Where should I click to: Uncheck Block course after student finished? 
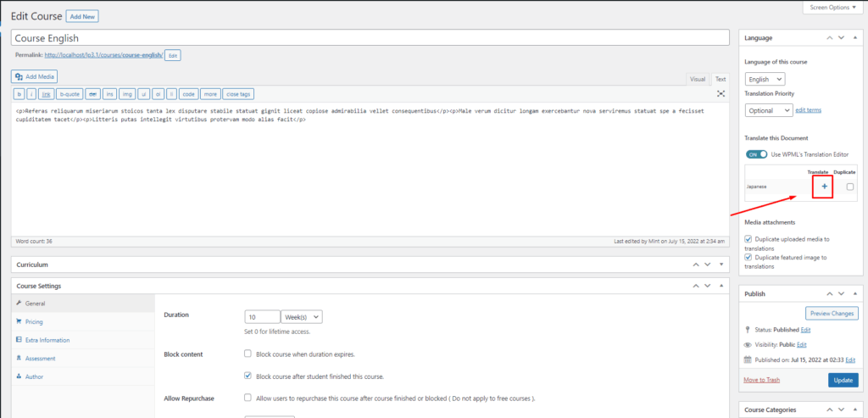tap(248, 376)
